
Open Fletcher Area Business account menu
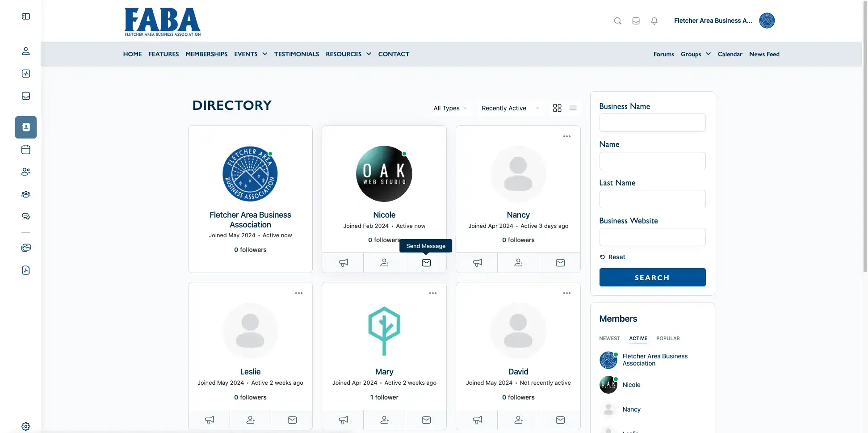point(724,21)
